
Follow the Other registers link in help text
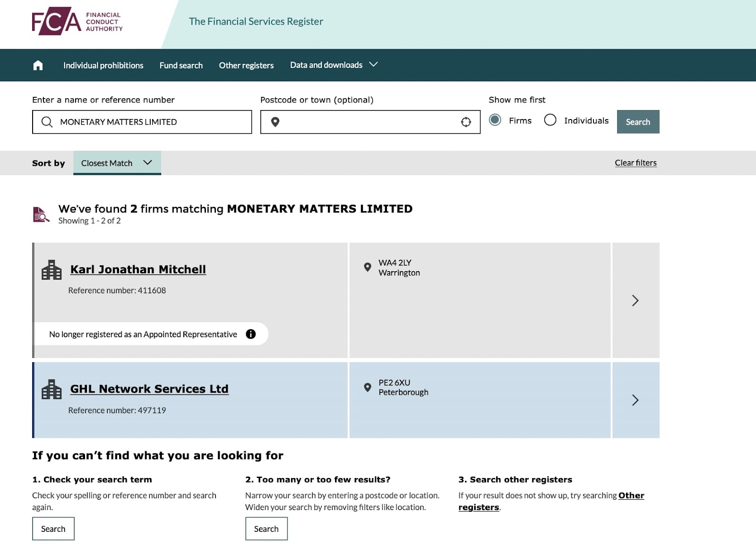631,495
